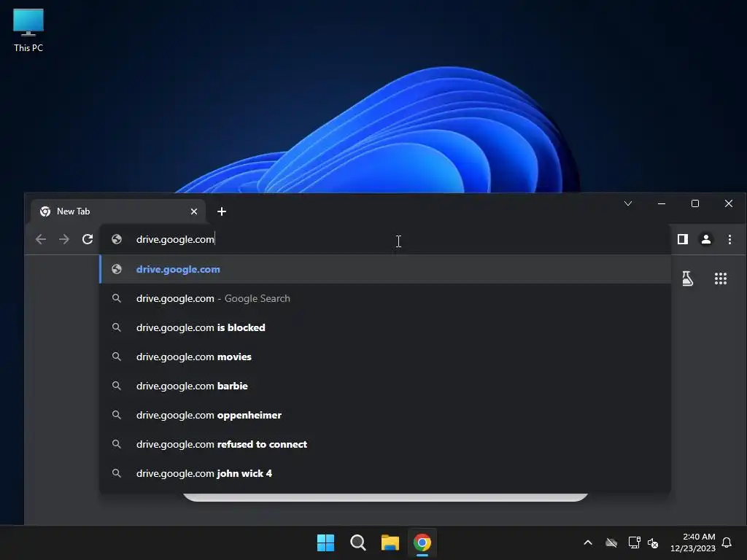Click the globe icon in address bar
The image size is (747, 560).
click(117, 239)
